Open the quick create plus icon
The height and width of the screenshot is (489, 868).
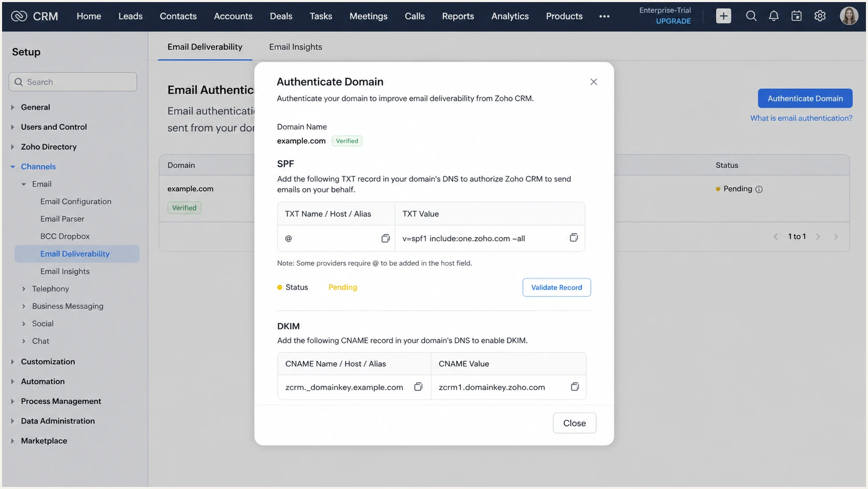pos(723,16)
